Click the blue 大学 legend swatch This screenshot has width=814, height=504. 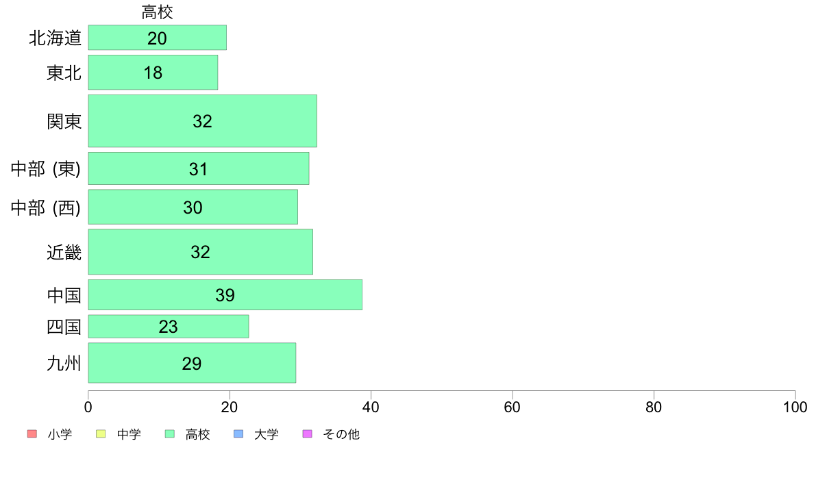[238, 434]
